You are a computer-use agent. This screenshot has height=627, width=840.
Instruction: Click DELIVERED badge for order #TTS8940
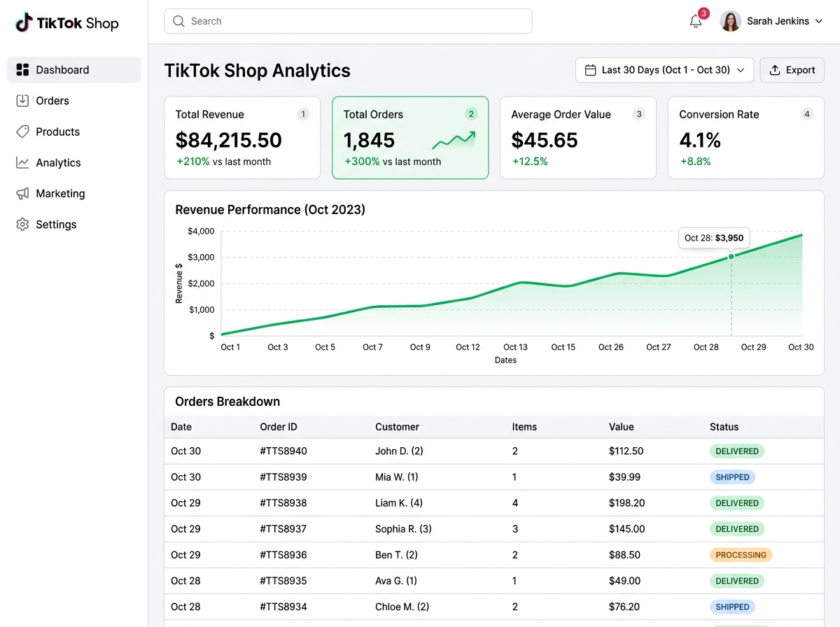pyautogui.click(x=737, y=451)
